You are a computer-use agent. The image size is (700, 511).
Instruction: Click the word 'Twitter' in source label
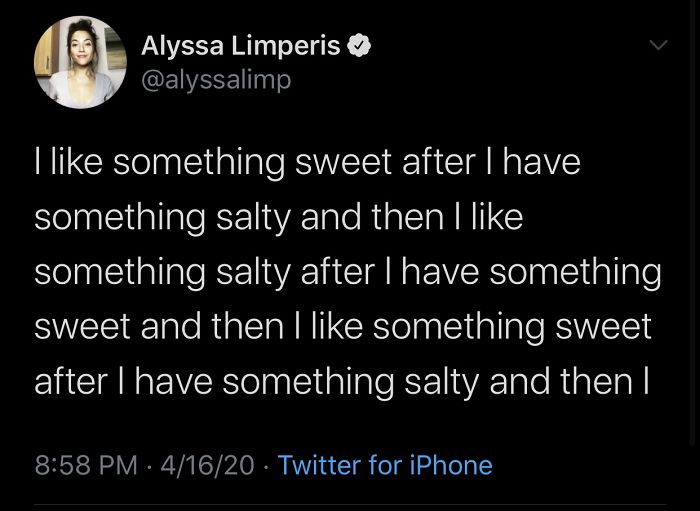pyautogui.click(x=319, y=465)
